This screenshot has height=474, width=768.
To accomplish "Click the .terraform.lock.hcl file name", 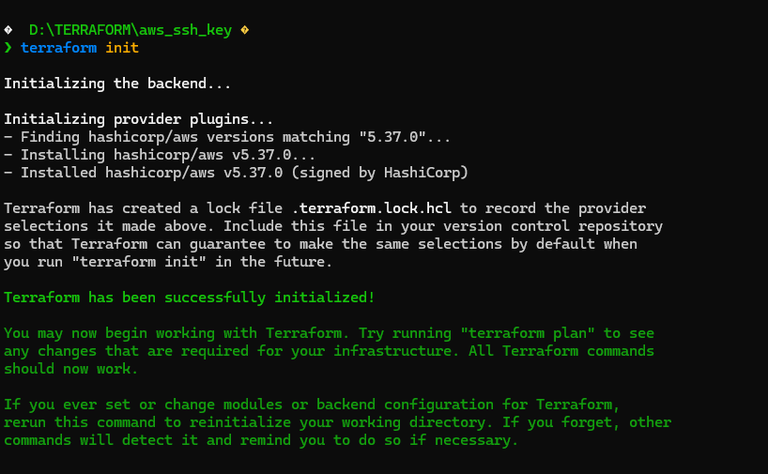I will pos(371,209).
